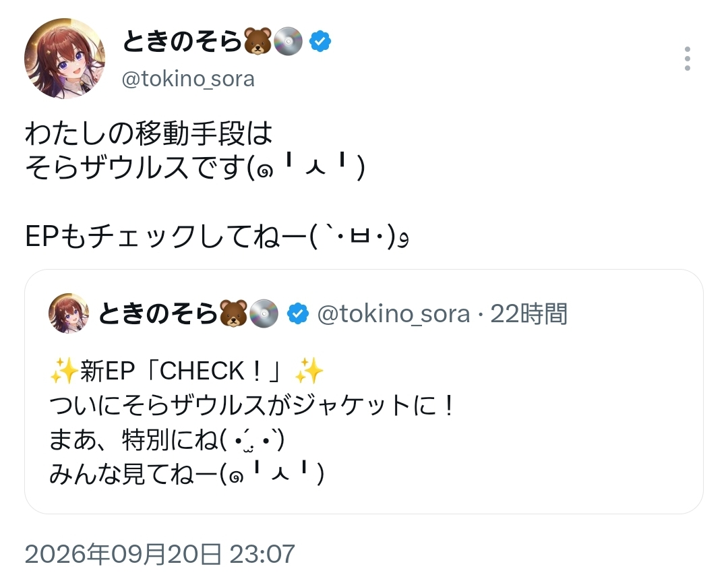Click the 2026年09月20日 23:07 timestamp
Screen dimensions: 728x579
160,554
